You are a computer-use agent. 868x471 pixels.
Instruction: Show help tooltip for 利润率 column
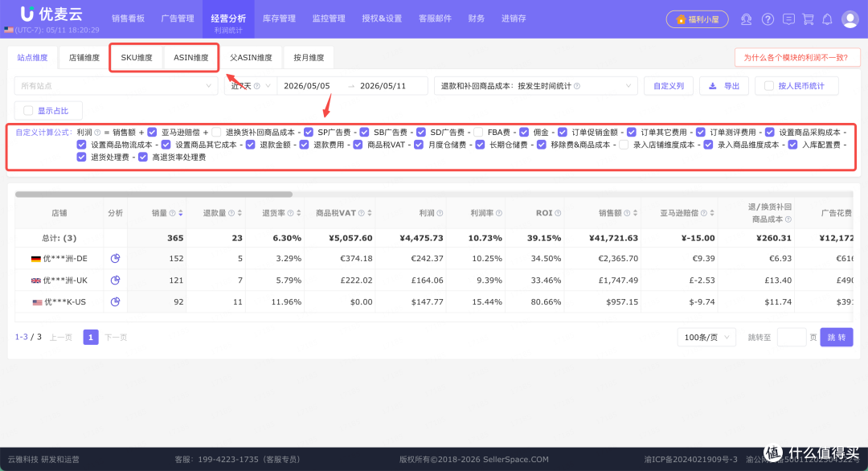(x=499, y=213)
